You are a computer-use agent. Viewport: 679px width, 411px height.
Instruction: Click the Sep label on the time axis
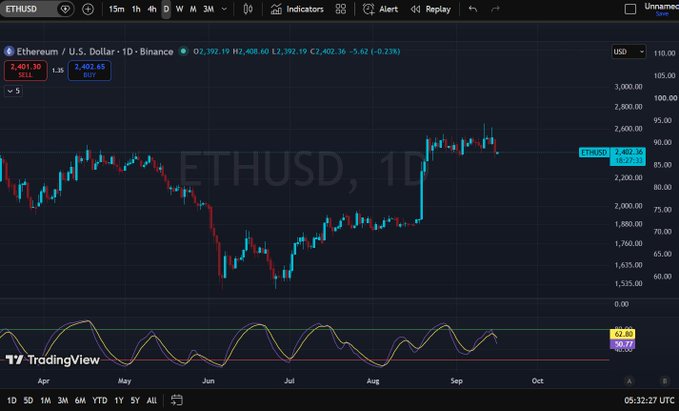(x=456, y=381)
